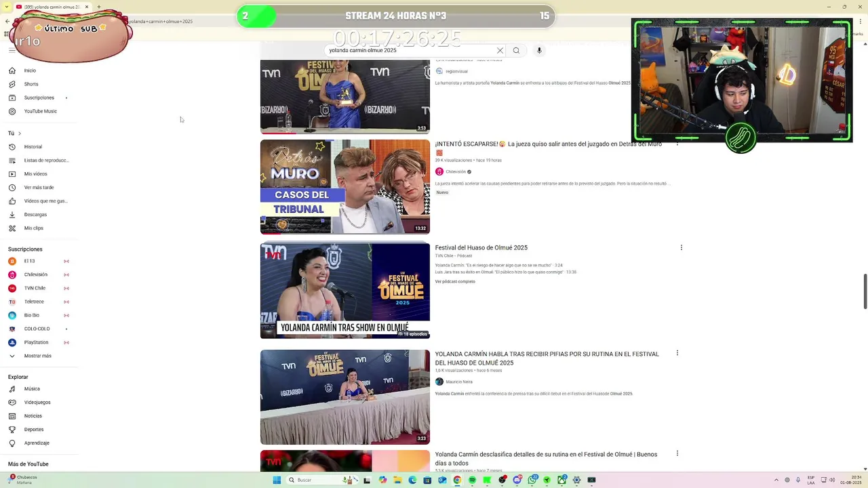This screenshot has width=868, height=488.
Task: Open Spotify from the taskbar
Action: (472, 480)
